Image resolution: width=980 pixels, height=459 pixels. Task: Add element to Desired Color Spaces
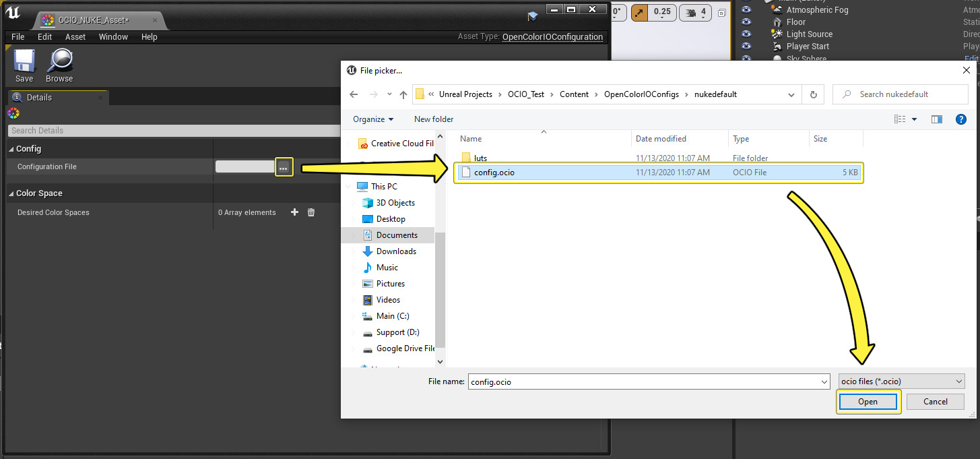click(x=294, y=212)
